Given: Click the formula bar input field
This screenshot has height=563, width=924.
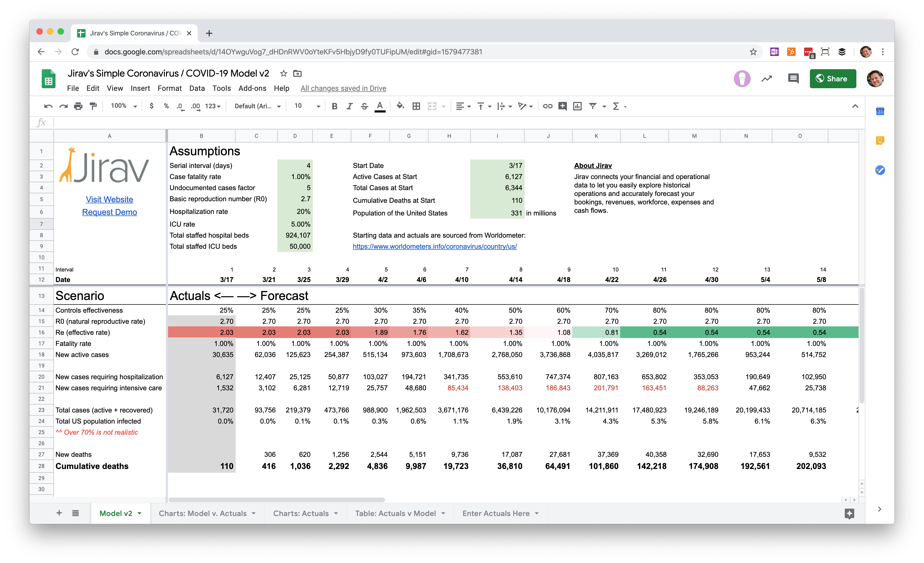Looking at the screenshot, I should click(450, 123).
